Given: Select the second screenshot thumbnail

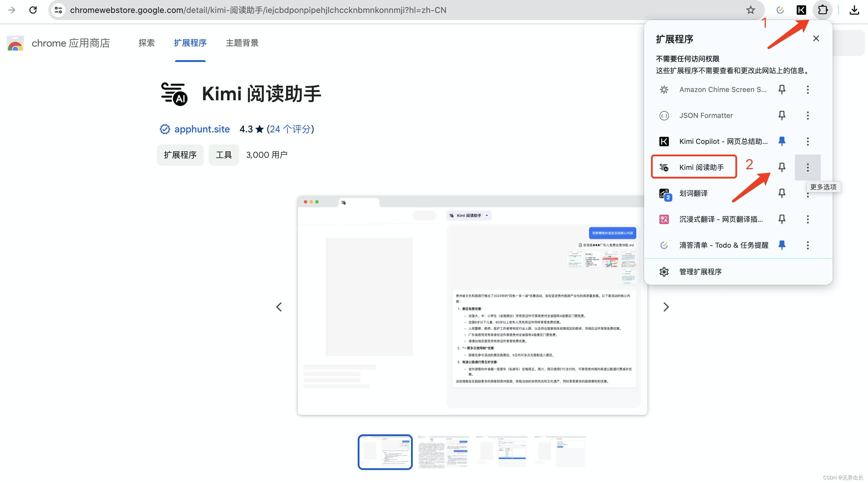Looking at the screenshot, I should click(443, 452).
